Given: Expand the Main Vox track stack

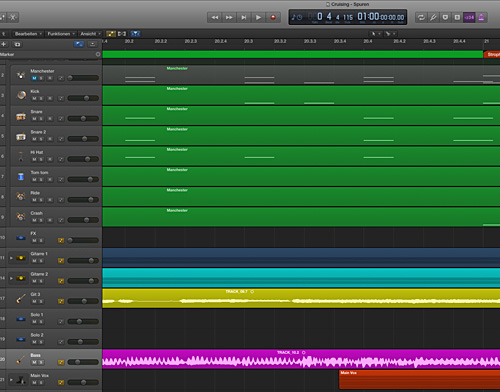Looking at the screenshot, I should [x=11, y=380].
